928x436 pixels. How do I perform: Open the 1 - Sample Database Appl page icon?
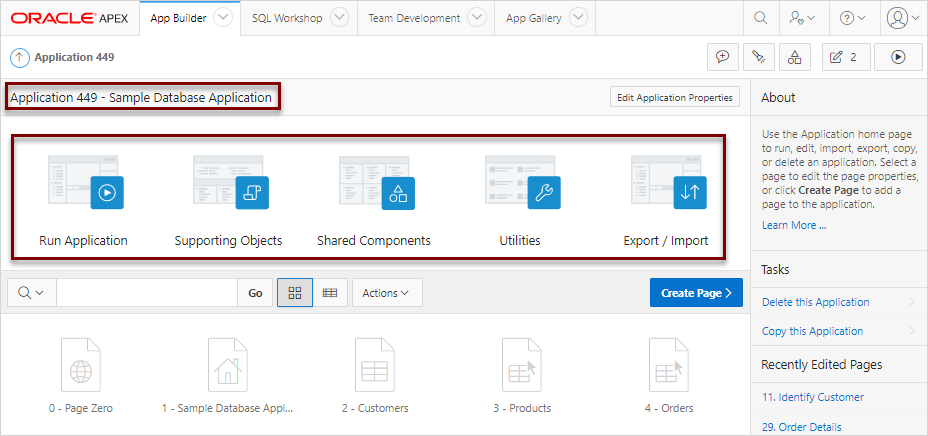click(228, 364)
